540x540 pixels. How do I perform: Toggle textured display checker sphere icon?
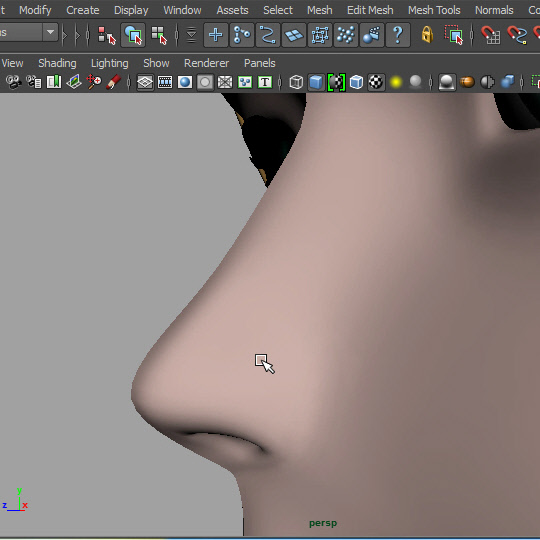(376, 82)
